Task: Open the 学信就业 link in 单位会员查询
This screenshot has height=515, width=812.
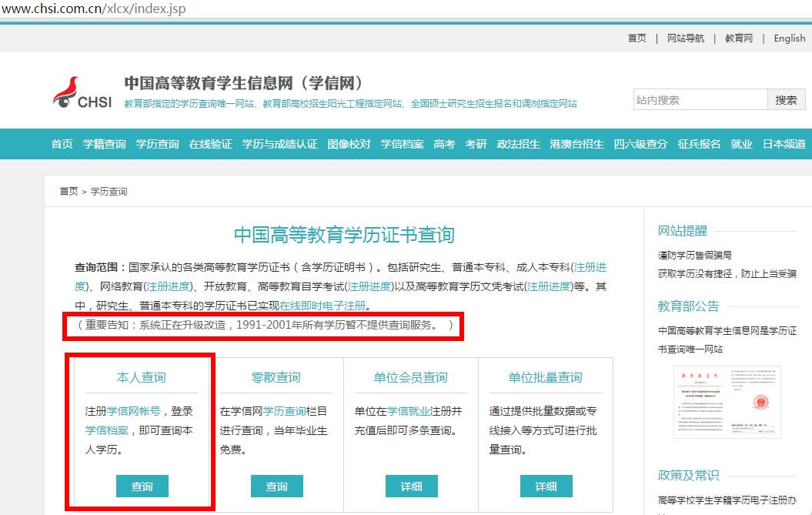Action: tap(409, 411)
